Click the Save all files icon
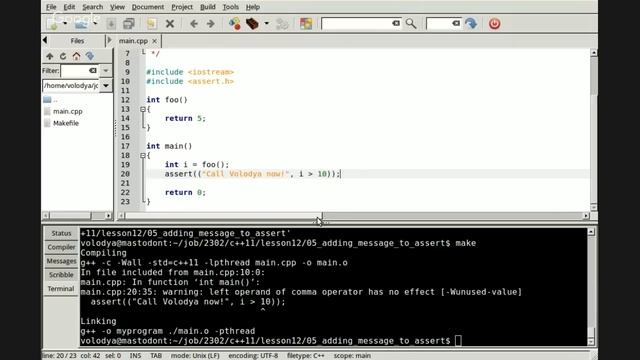640x360 pixels. pos(129,24)
